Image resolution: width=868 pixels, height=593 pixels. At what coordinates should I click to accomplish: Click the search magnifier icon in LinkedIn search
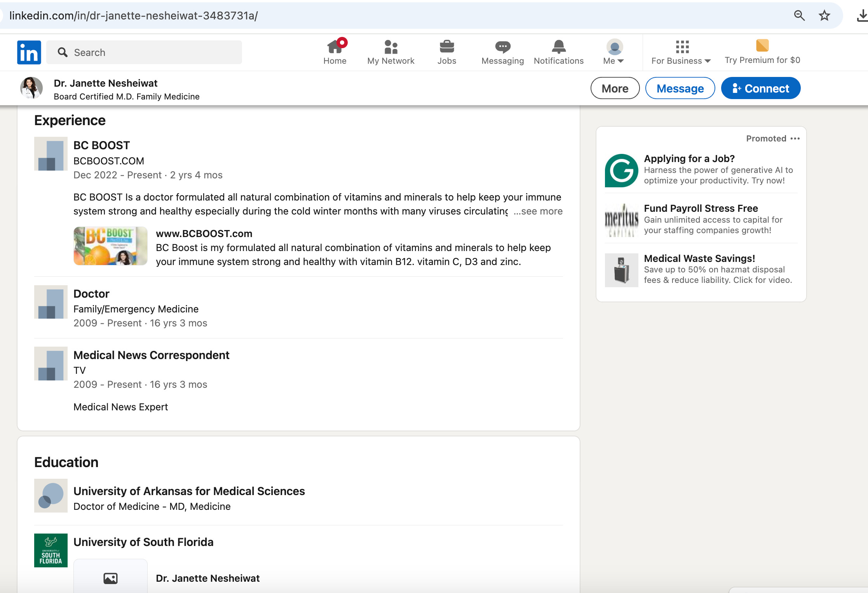click(x=62, y=52)
